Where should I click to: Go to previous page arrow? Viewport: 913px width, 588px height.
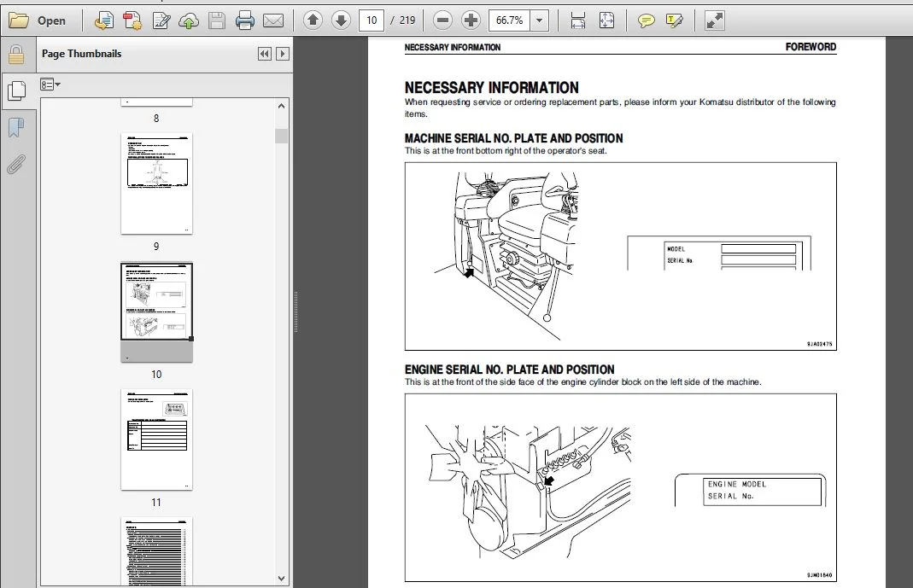(x=313, y=20)
